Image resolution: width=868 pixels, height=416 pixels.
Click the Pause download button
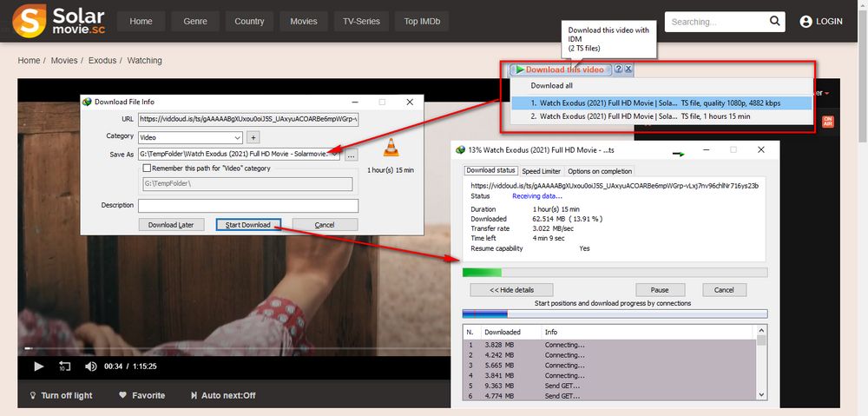[x=660, y=290]
